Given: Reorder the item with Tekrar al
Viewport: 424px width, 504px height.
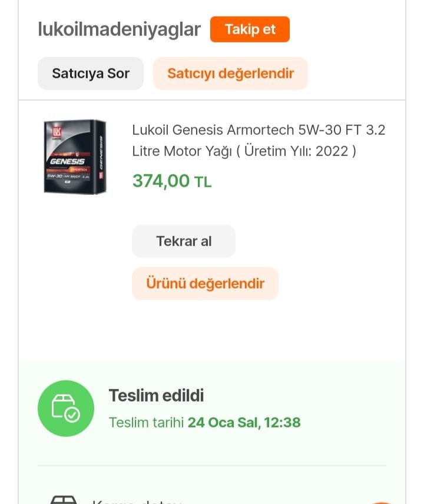Looking at the screenshot, I should pyautogui.click(x=184, y=241).
